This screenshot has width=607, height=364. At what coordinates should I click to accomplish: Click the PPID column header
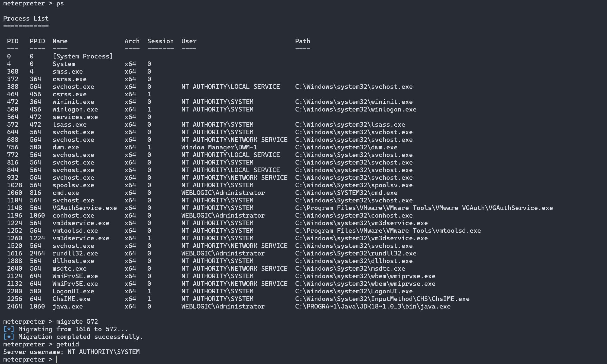[37, 41]
